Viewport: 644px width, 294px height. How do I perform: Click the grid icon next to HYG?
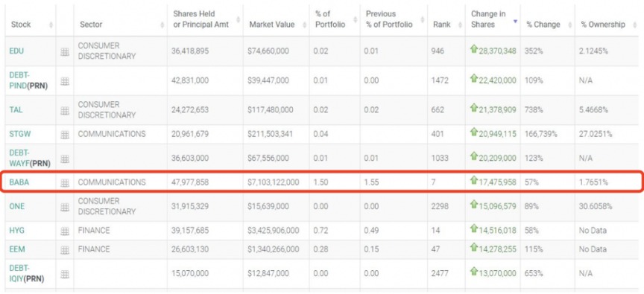65,231
